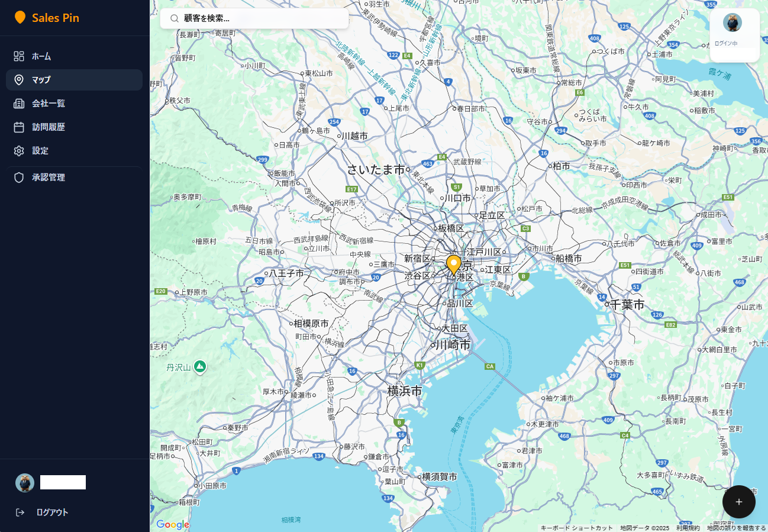Click the ログアウト arrow icon
The width and height of the screenshot is (768, 532).
[x=20, y=512]
